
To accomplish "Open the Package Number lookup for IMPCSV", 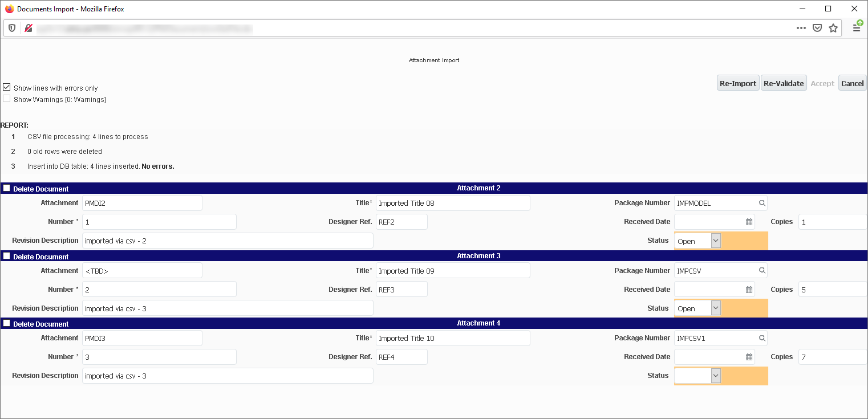I will click(x=762, y=270).
